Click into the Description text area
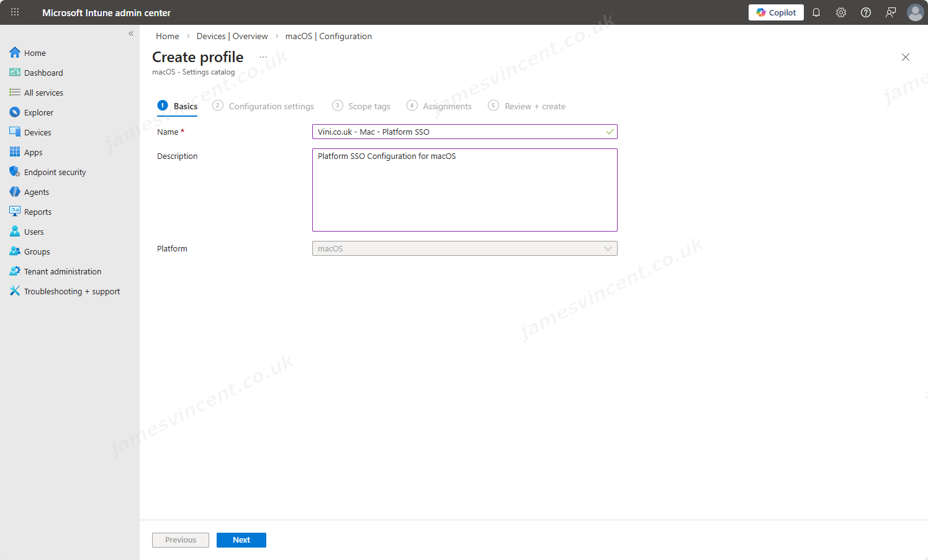This screenshot has width=928, height=560. [x=464, y=190]
